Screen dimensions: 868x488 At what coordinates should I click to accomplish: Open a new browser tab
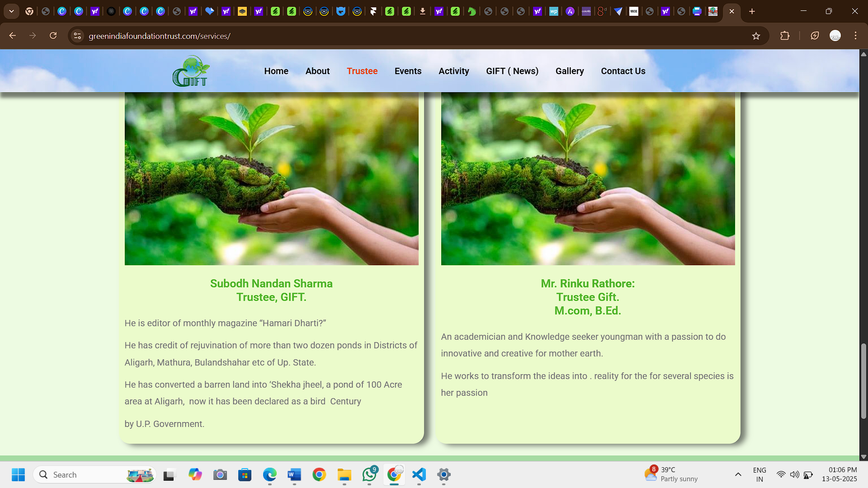tap(752, 11)
